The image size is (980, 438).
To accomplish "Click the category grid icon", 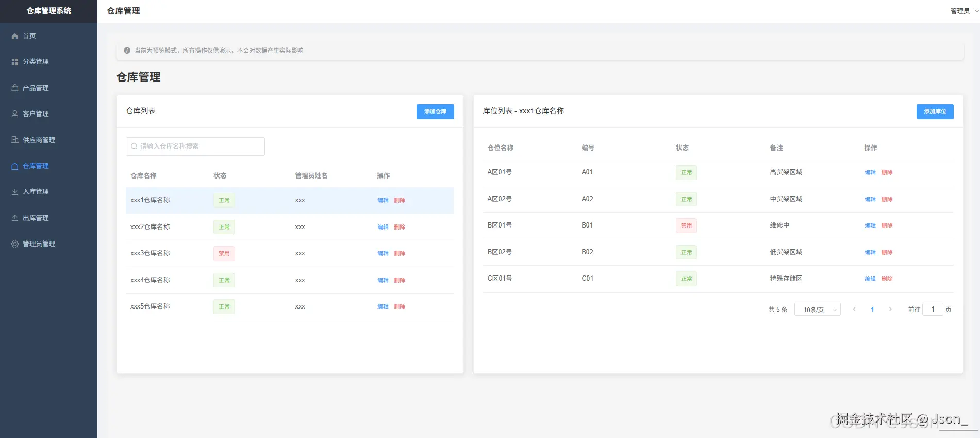I will pos(15,62).
